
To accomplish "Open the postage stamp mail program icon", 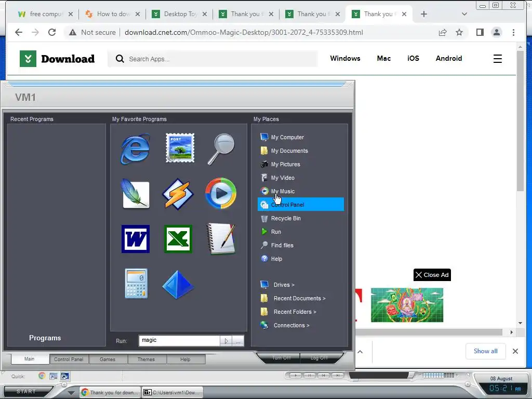I will [180, 148].
